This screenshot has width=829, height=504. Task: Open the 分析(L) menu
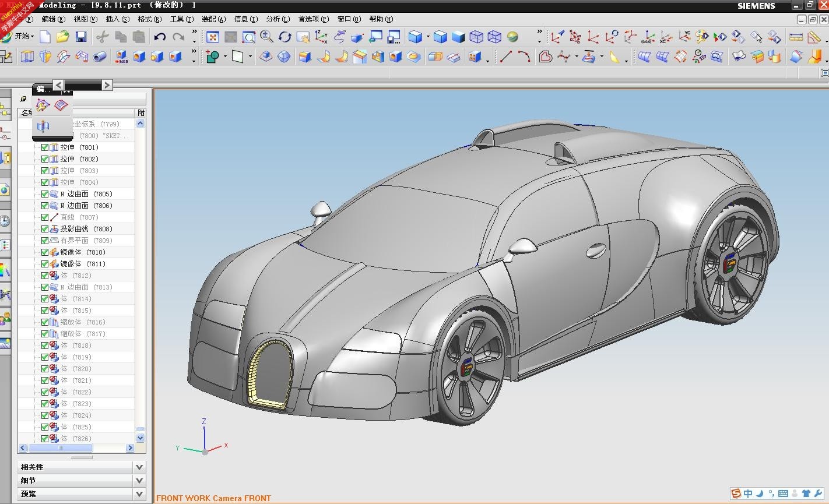click(x=277, y=19)
